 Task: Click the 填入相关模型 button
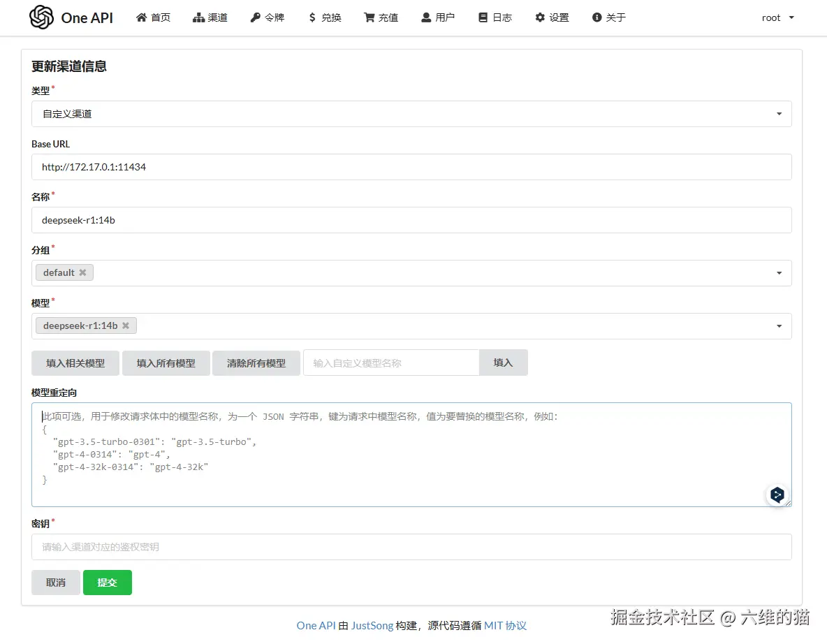[x=75, y=363]
